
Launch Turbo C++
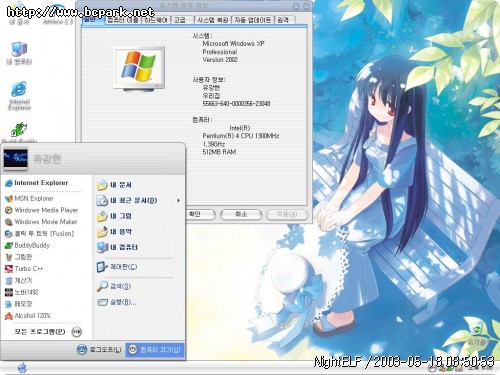click(x=24, y=269)
